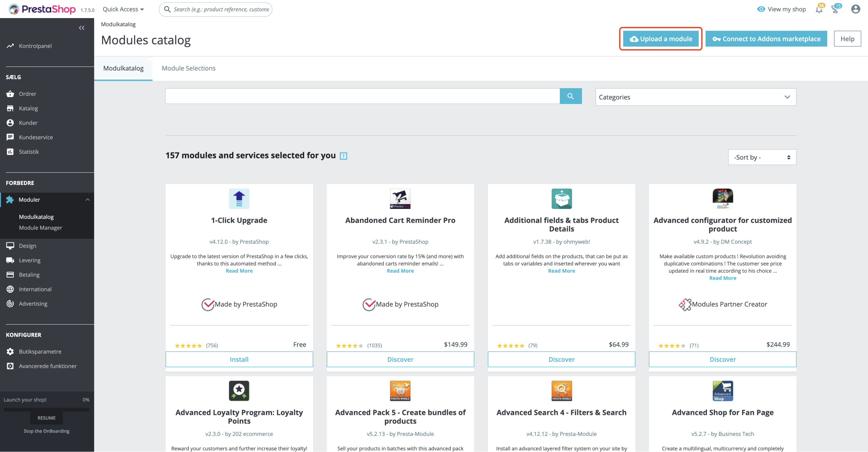
Task: Click the Additional fields & tabs module icon
Action: pos(561,198)
